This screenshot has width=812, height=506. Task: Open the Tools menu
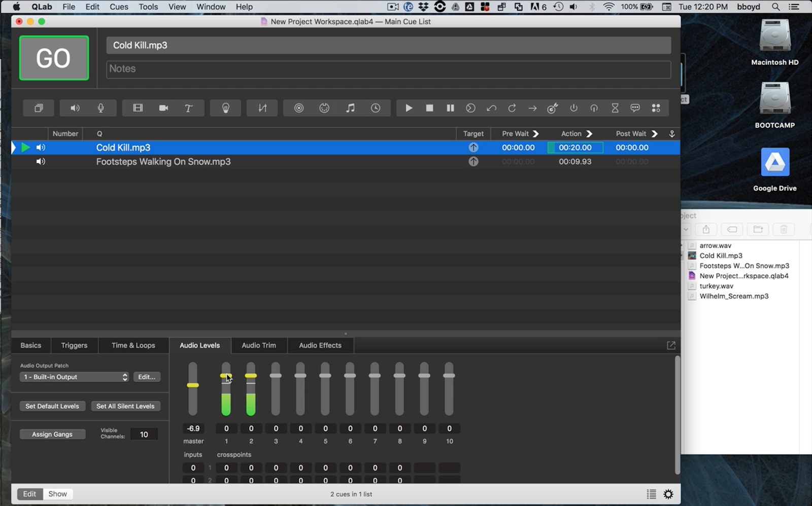coord(148,7)
